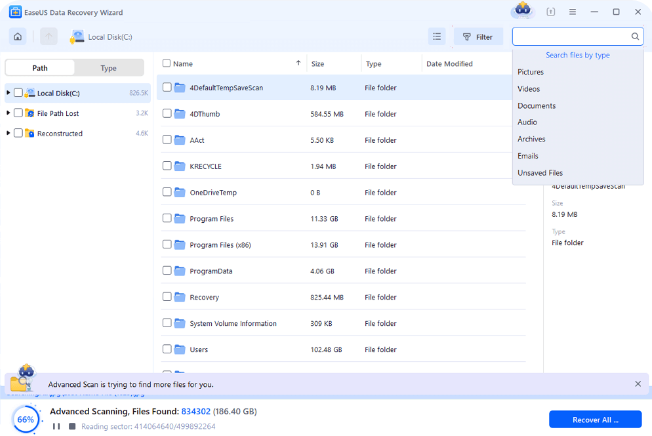
Task: Choose Pictures from search file types
Action: 531,73
